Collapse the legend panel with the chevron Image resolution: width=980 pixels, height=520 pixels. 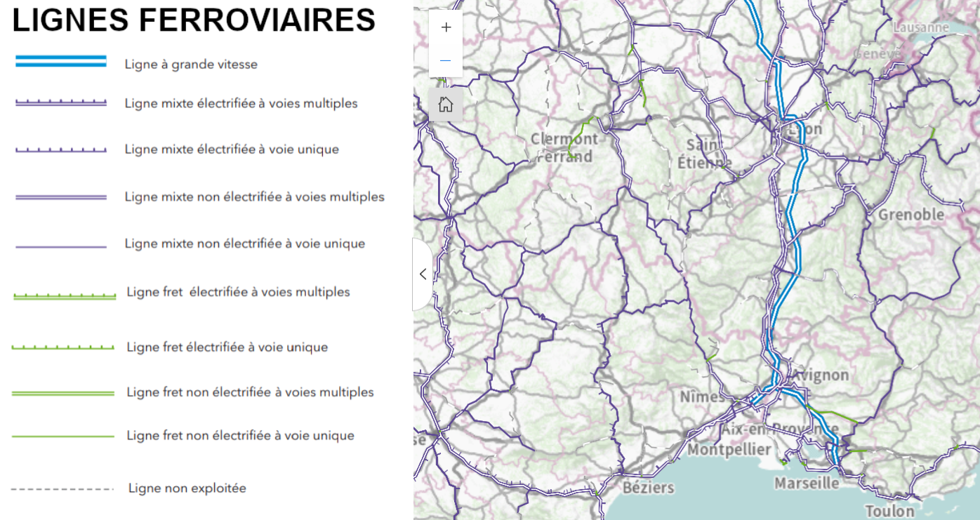pyautogui.click(x=423, y=274)
